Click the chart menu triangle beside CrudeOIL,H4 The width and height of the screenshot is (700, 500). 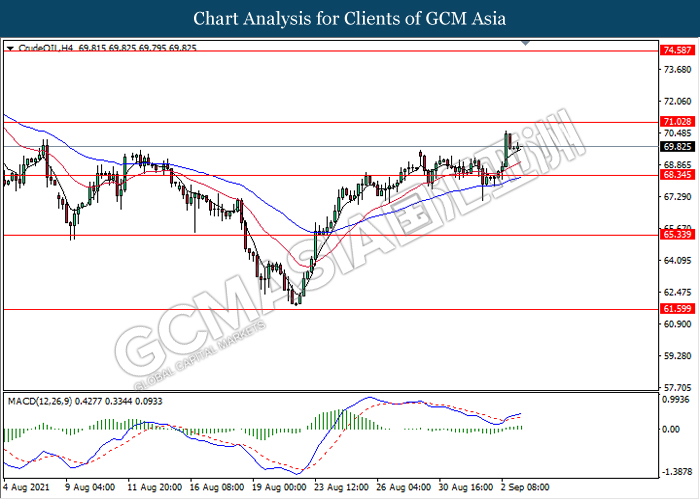click(10, 48)
